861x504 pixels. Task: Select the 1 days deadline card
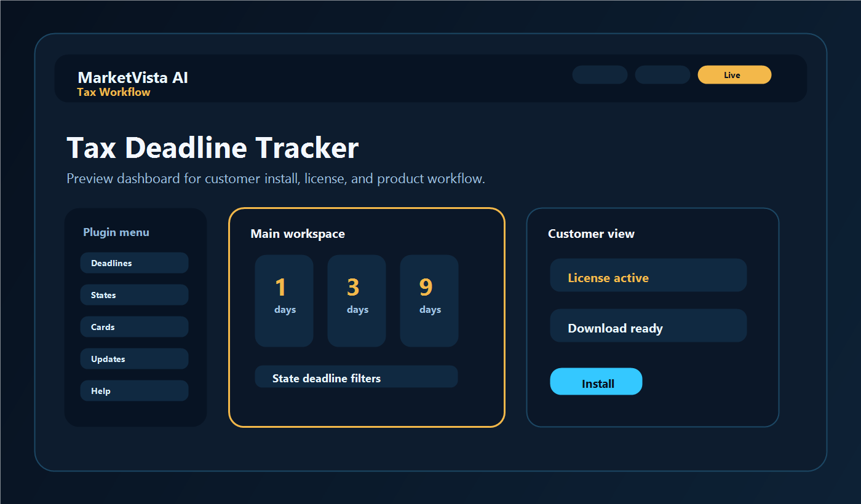284,301
